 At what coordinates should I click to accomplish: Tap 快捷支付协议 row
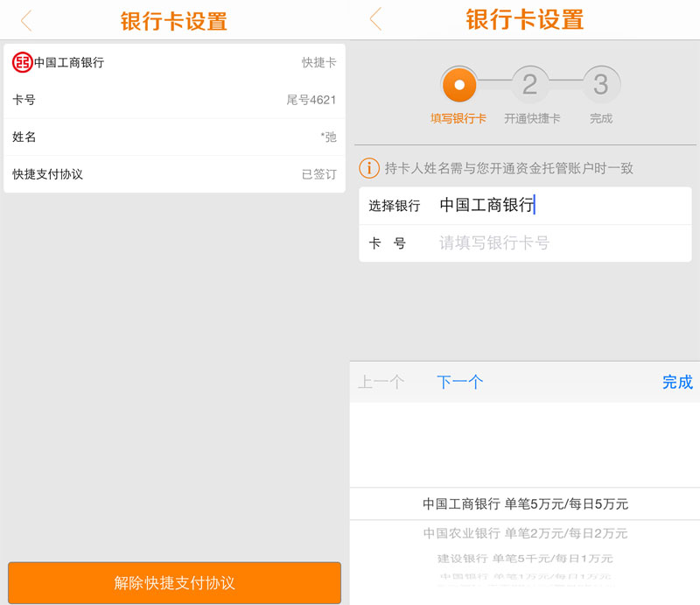(x=174, y=174)
